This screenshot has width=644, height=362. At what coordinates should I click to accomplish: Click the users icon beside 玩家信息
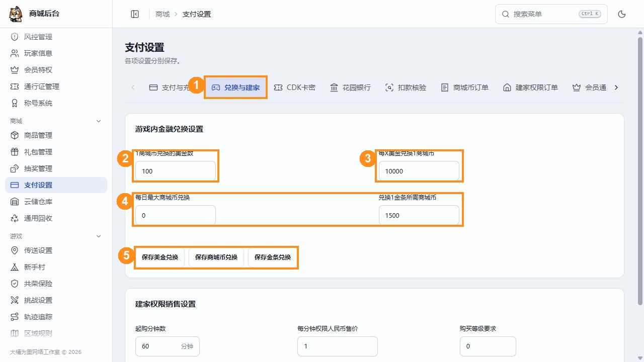click(15, 53)
